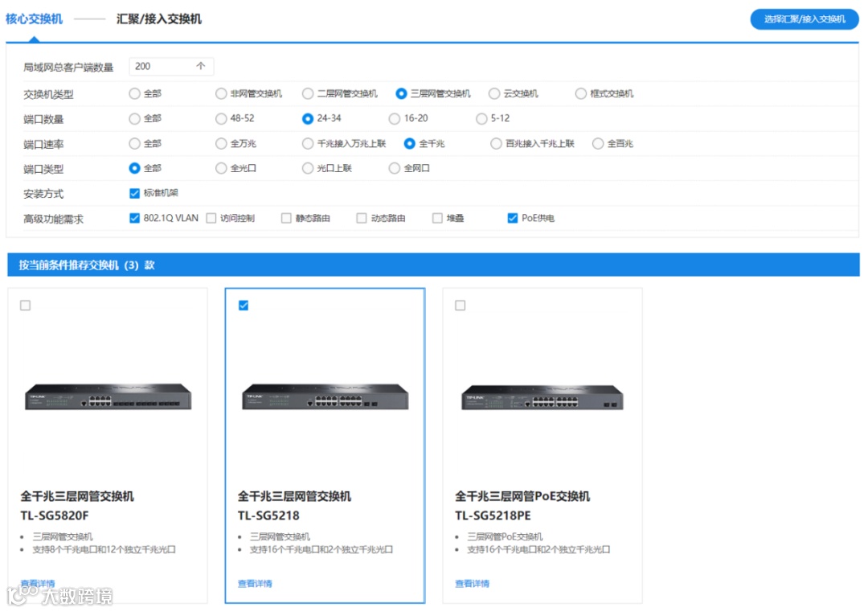Select 全百兆 port speed
Image resolution: width=868 pixels, height=612 pixels.
coord(598,144)
